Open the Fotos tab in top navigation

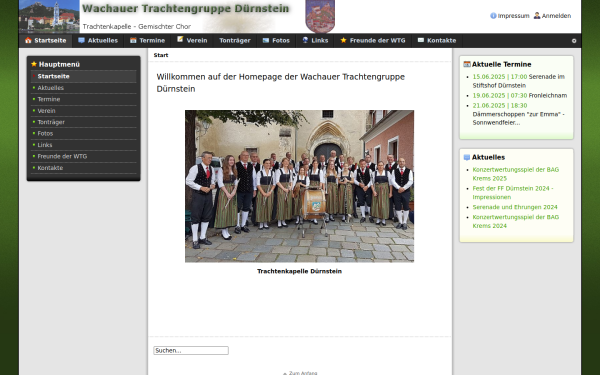tap(276, 41)
